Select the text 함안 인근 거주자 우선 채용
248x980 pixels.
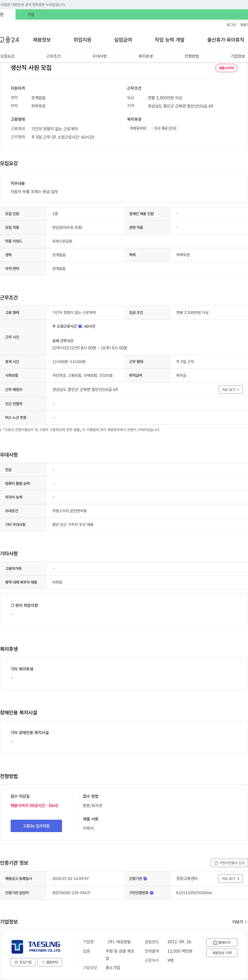pos(73,525)
